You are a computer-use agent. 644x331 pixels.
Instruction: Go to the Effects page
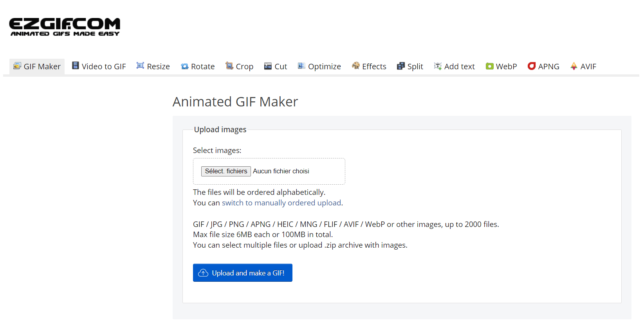point(369,67)
